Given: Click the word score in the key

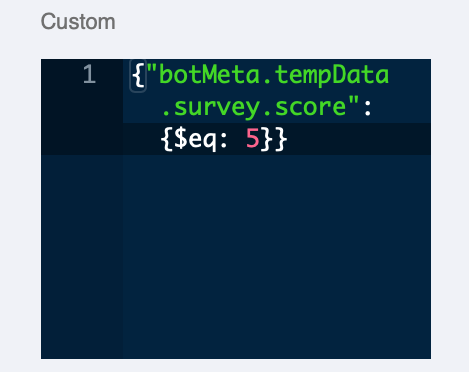Looking at the screenshot, I should tap(311, 107).
